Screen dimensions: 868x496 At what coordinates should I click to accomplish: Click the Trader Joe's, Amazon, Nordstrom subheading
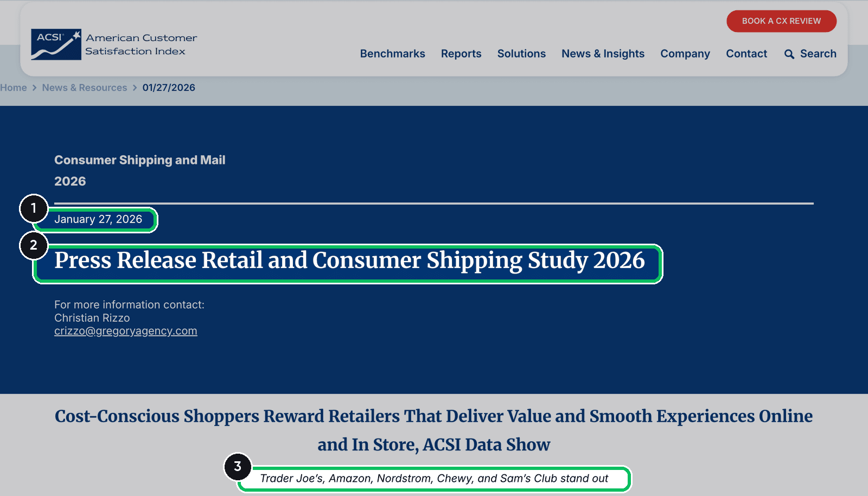(x=434, y=479)
